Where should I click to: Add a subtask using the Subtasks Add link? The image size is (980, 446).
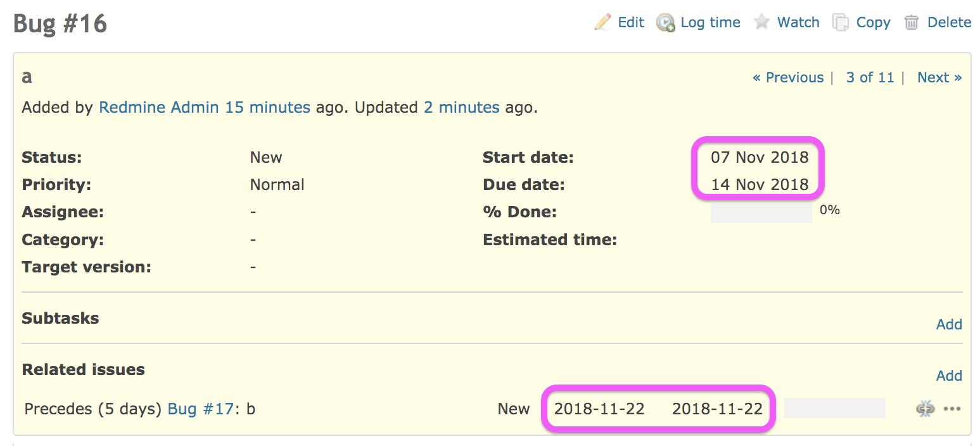pyautogui.click(x=949, y=324)
